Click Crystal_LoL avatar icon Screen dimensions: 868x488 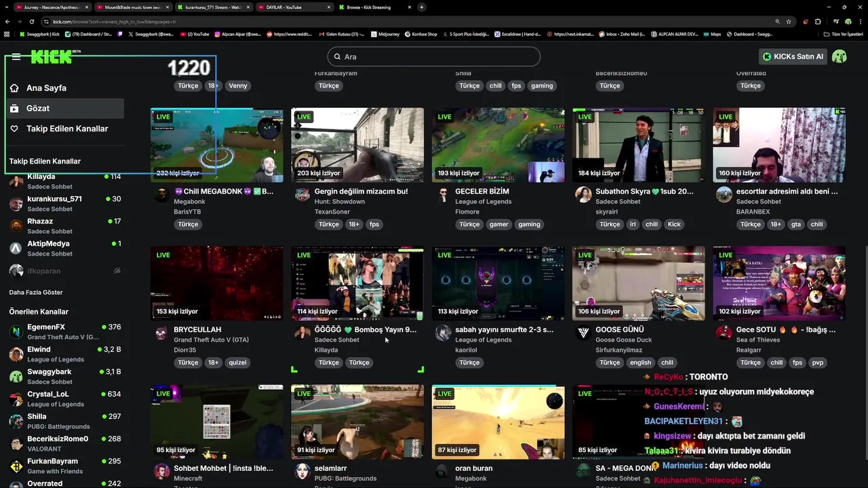(x=16, y=399)
